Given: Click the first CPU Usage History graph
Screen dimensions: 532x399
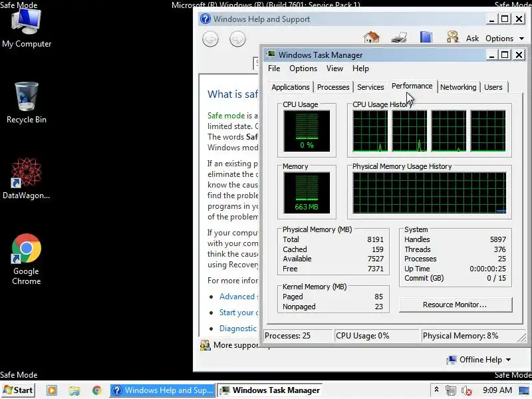Looking at the screenshot, I should 370,131.
